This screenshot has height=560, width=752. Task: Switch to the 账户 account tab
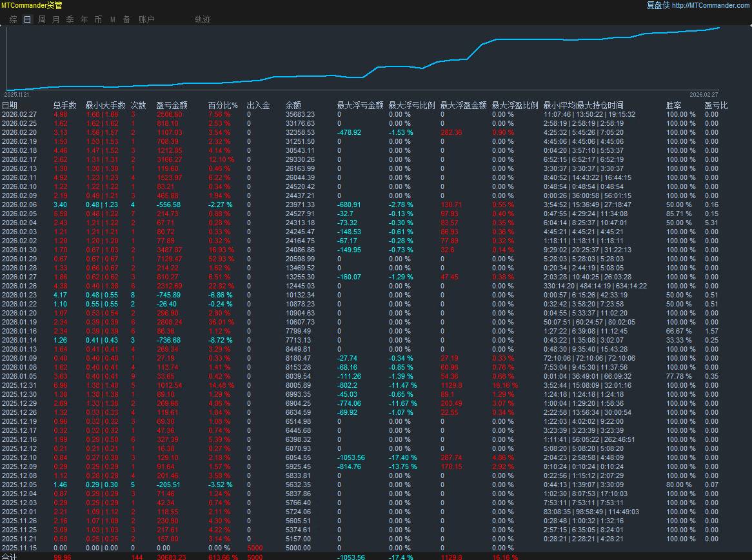click(x=146, y=19)
